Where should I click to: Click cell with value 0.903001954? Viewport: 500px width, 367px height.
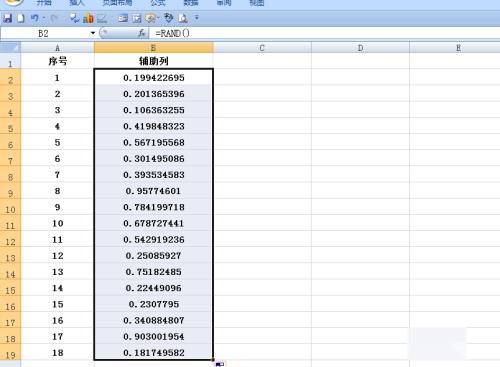pyautogui.click(x=153, y=337)
